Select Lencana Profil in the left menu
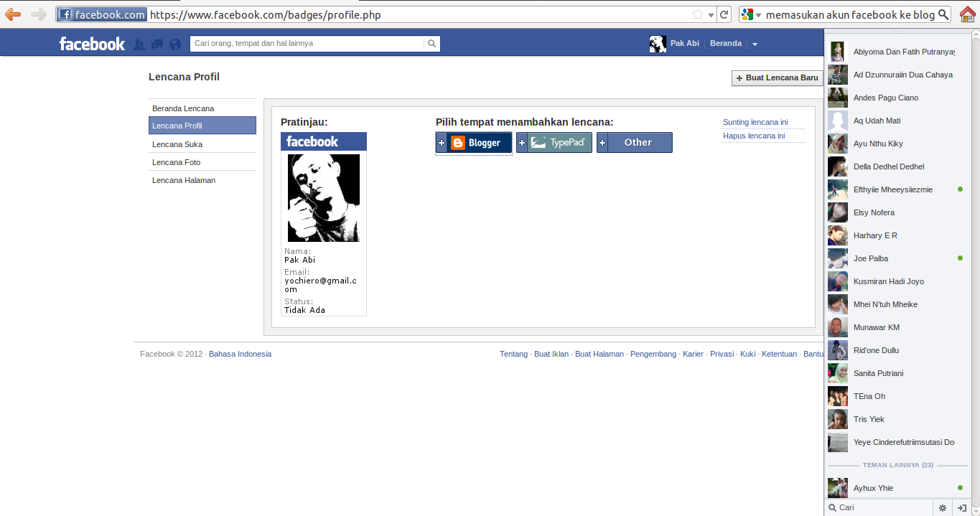 pyautogui.click(x=202, y=126)
